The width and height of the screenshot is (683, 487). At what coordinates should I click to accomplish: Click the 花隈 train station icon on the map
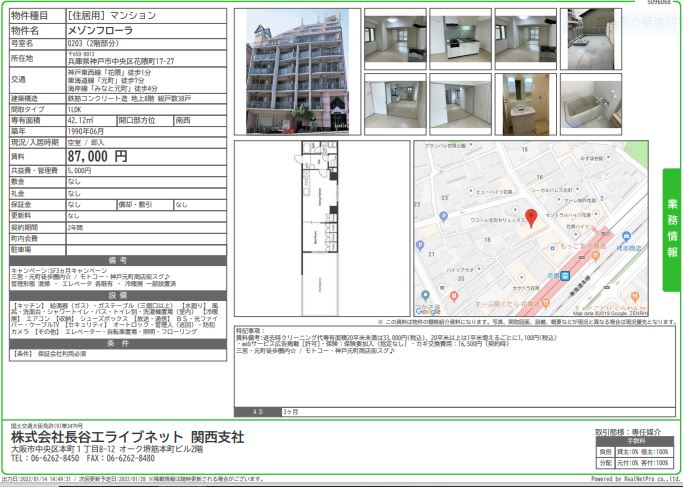point(565,275)
